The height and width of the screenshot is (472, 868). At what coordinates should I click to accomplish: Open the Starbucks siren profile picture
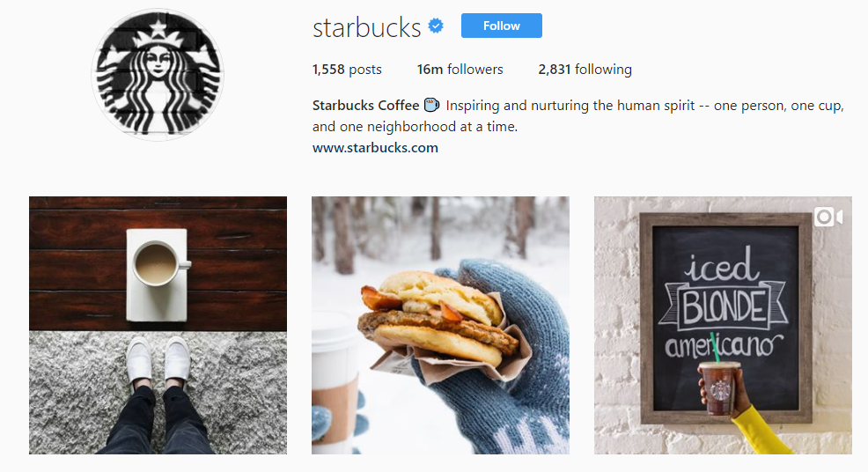click(x=158, y=75)
